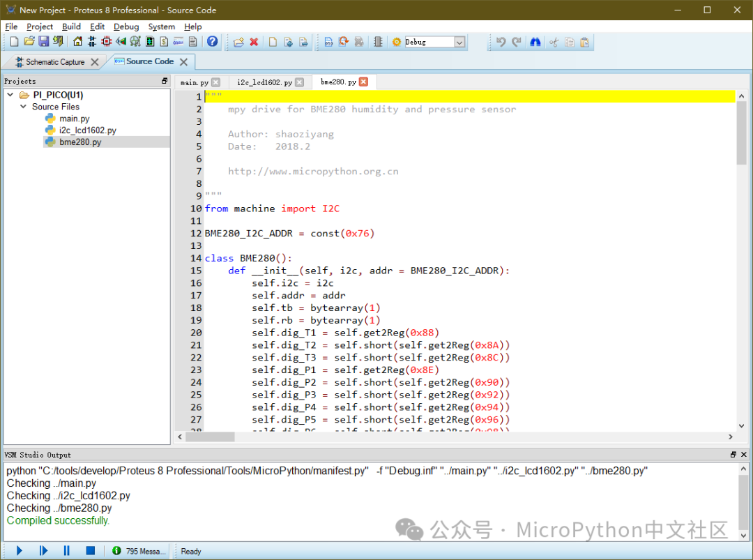
Task: Click the scissors Cut icon
Action: point(554,43)
